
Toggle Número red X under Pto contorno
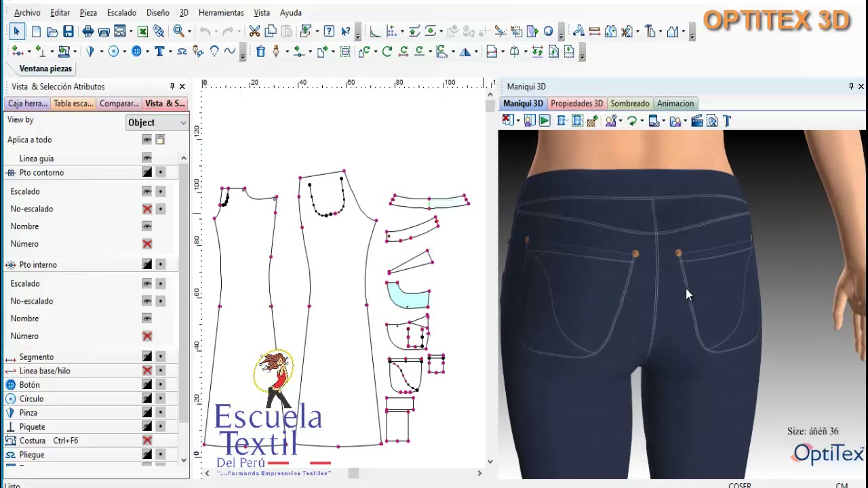click(x=146, y=244)
